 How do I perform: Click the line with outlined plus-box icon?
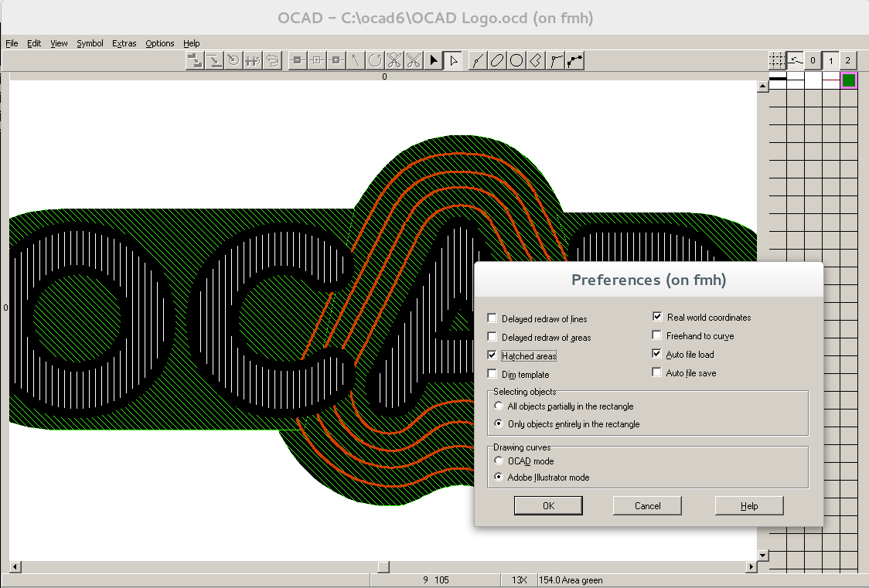coord(317,60)
